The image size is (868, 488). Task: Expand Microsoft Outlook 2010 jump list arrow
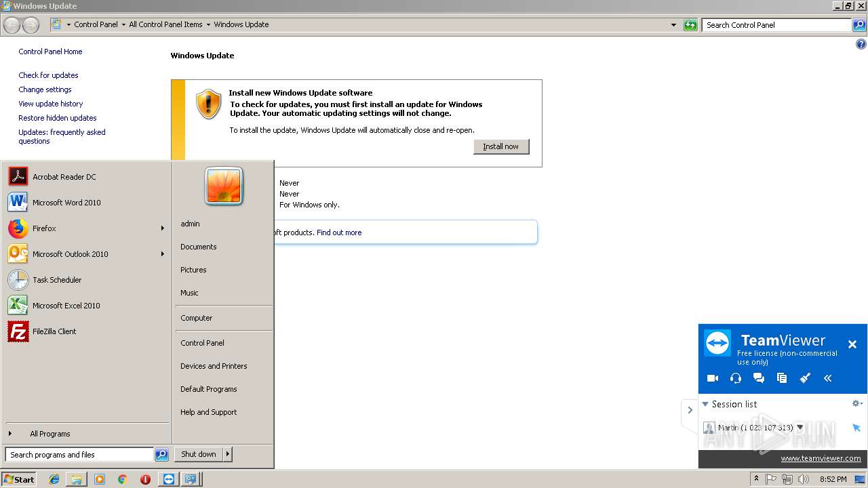coord(163,254)
